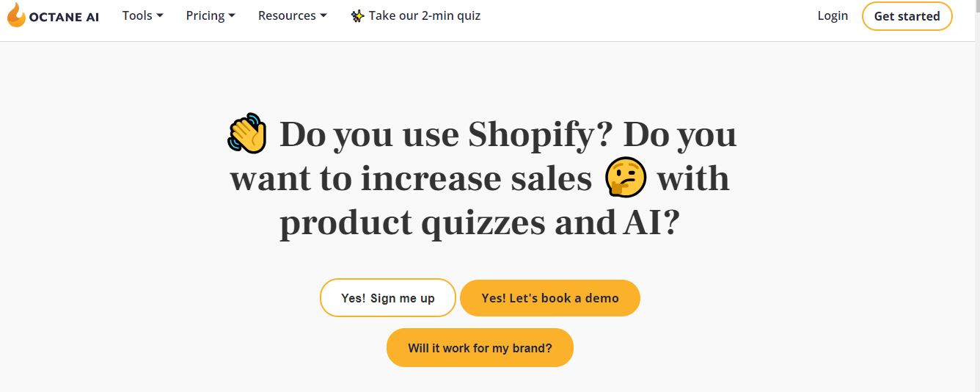Click the product quizzes and AI headline text

pos(480,223)
